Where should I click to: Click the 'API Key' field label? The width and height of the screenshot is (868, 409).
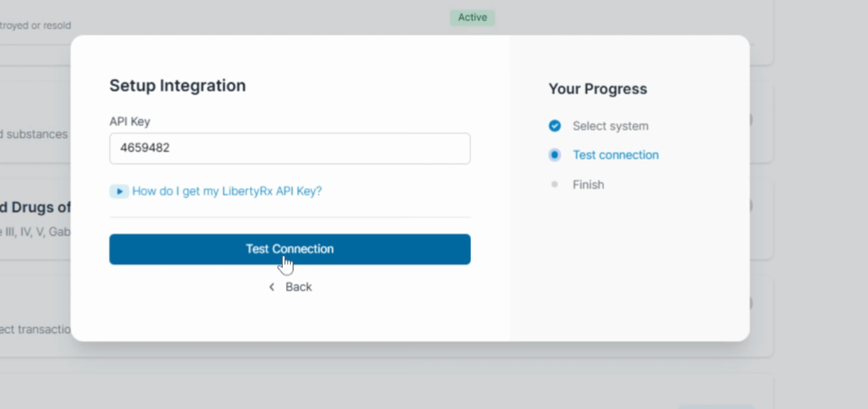(x=130, y=122)
